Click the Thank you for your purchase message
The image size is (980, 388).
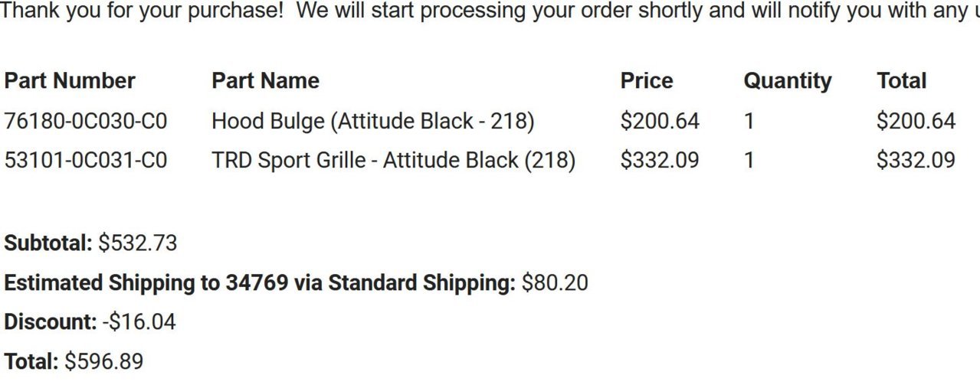(490, 11)
